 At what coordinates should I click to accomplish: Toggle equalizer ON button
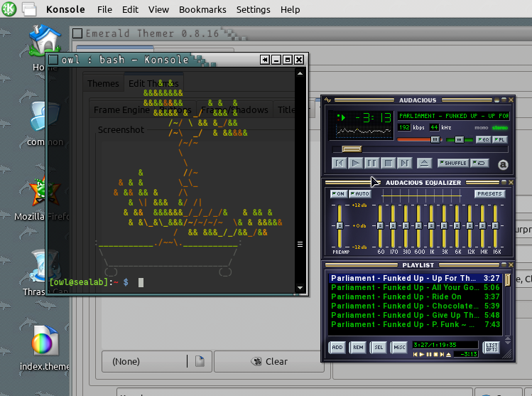pyautogui.click(x=338, y=193)
